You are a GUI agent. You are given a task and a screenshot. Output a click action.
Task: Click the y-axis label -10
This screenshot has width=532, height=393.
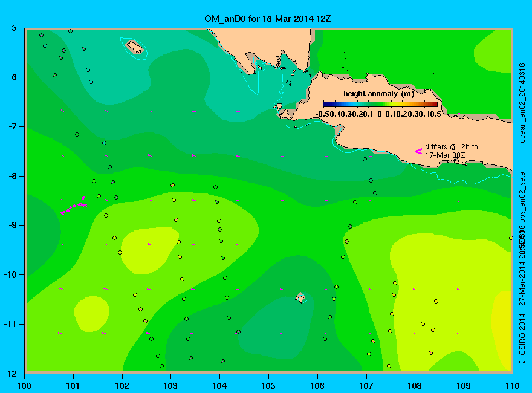click(10, 274)
